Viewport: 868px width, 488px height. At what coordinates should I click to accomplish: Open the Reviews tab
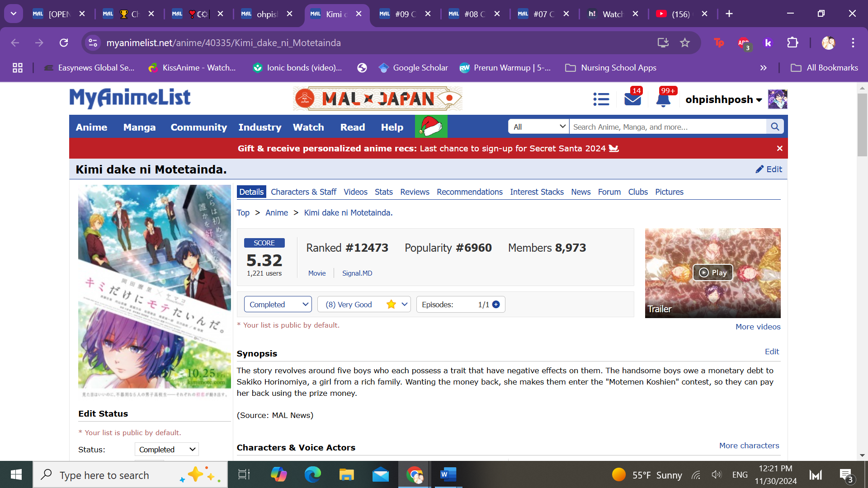tap(415, 192)
